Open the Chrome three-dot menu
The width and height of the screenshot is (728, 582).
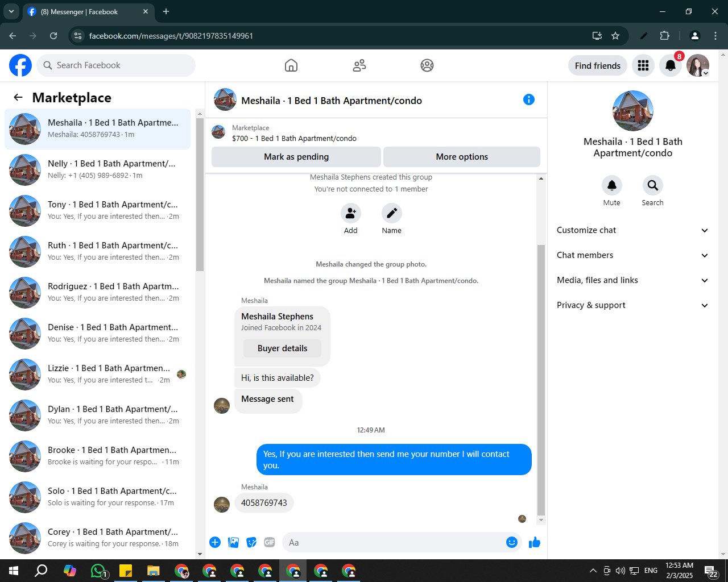click(715, 36)
